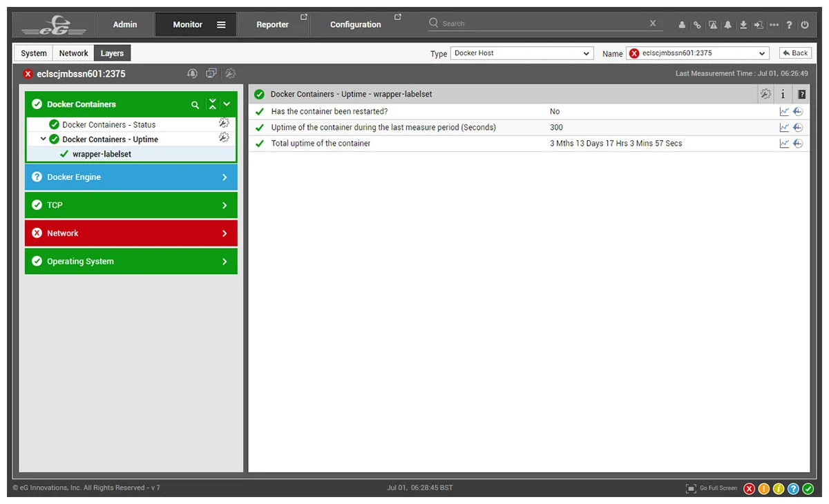The image size is (829, 504).
Task: Click 'Has the container been restarted?' measure
Action: [x=330, y=111]
